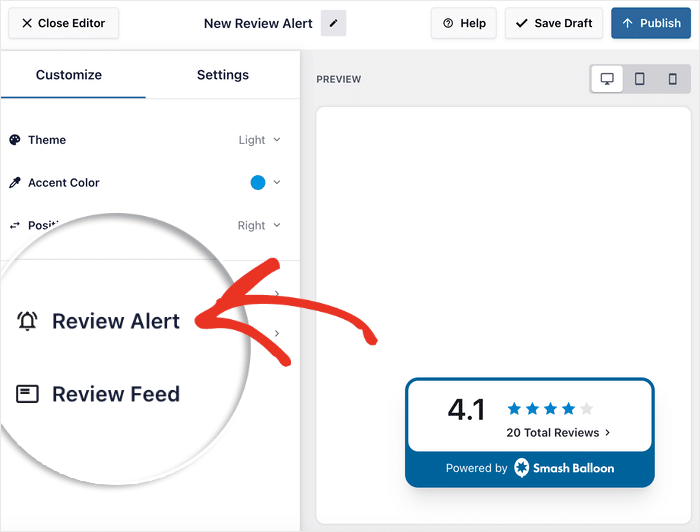Click the bell icon beside Review Alert
700x532 pixels.
pyautogui.click(x=27, y=321)
